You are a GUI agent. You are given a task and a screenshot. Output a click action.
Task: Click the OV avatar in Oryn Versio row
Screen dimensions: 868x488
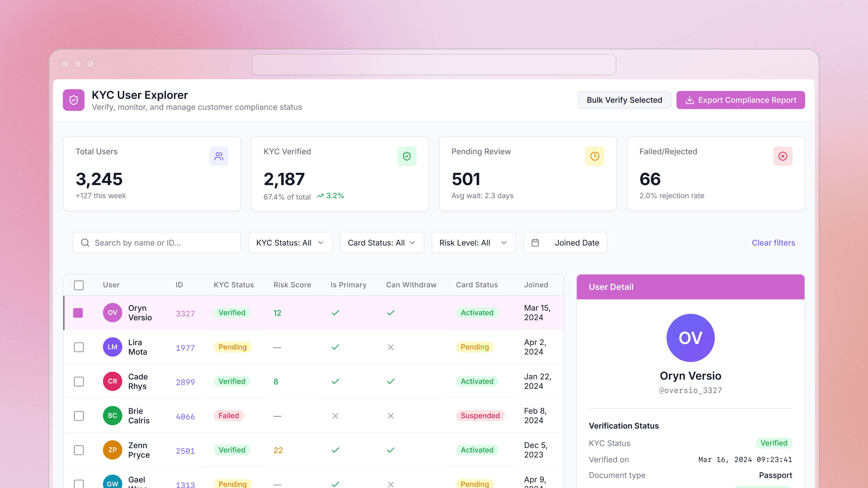click(x=113, y=313)
